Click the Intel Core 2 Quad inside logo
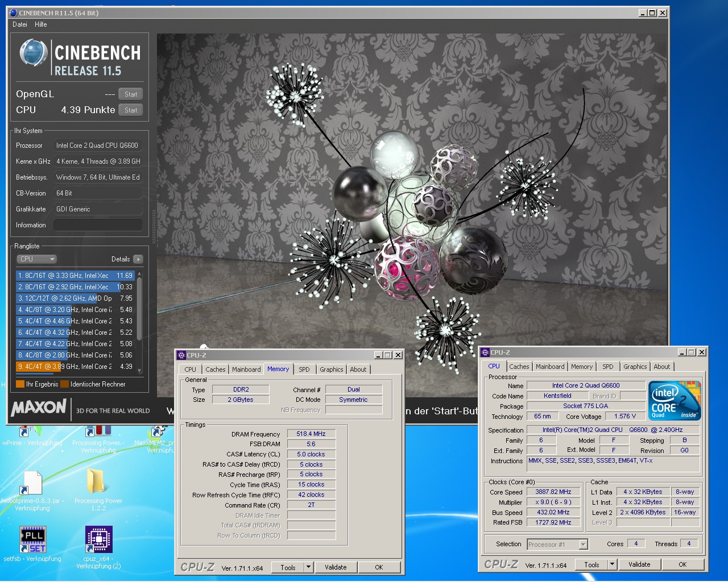The width and height of the screenshot is (728, 582). pyautogui.click(x=675, y=401)
